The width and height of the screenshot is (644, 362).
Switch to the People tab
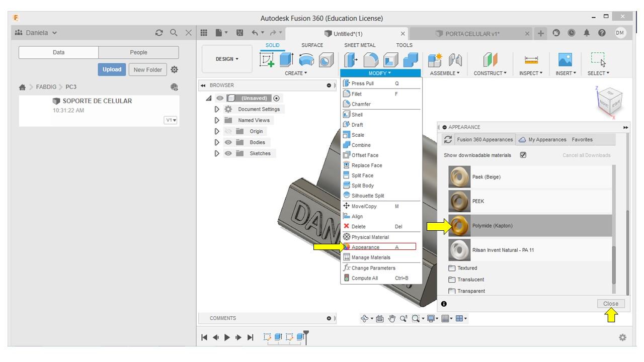coord(138,52)
